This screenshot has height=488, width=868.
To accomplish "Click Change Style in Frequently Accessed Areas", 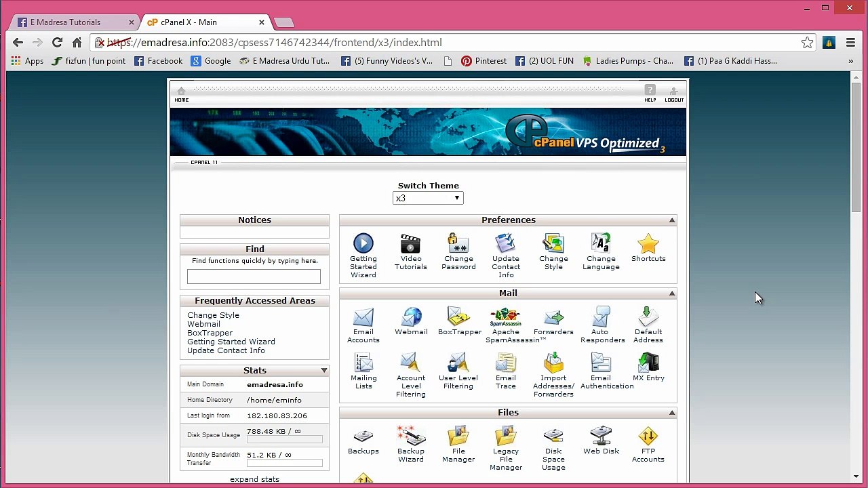I will pos(213,315).
